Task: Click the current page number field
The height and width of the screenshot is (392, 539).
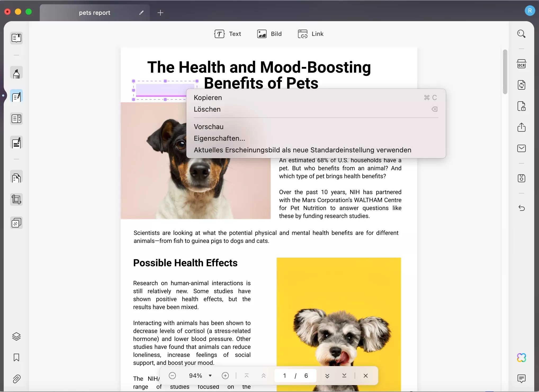Action: coord(285,376)
